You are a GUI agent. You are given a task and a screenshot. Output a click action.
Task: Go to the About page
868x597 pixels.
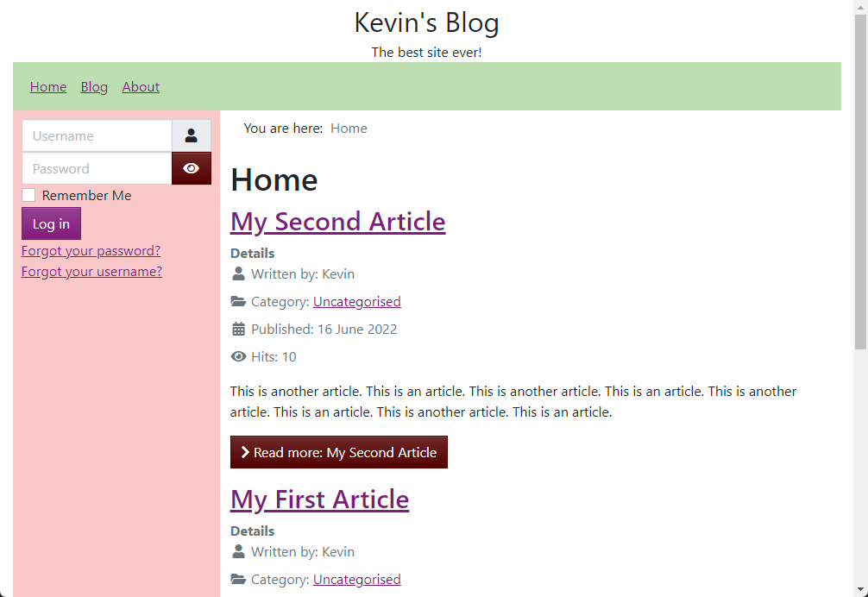tap(141, 87)
